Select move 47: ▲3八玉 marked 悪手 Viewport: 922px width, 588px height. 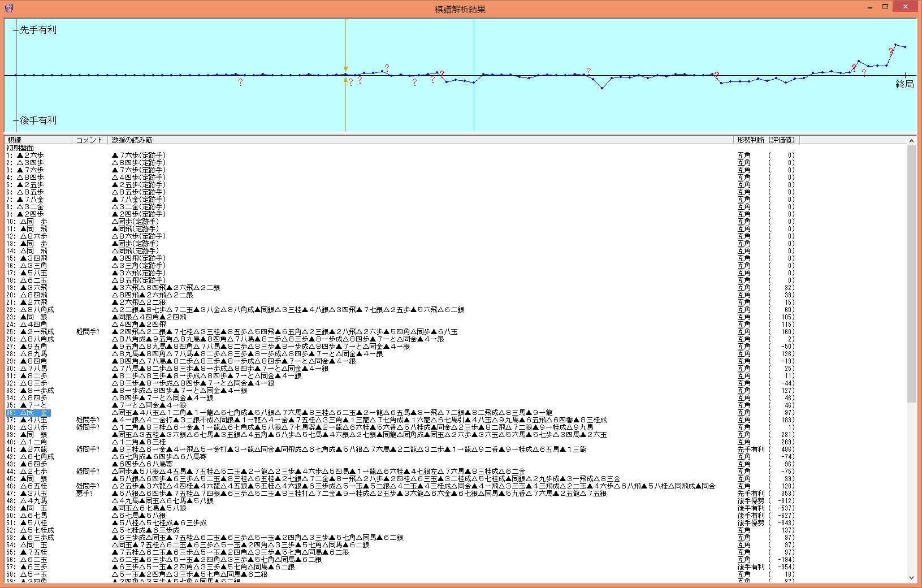[27, 494]
